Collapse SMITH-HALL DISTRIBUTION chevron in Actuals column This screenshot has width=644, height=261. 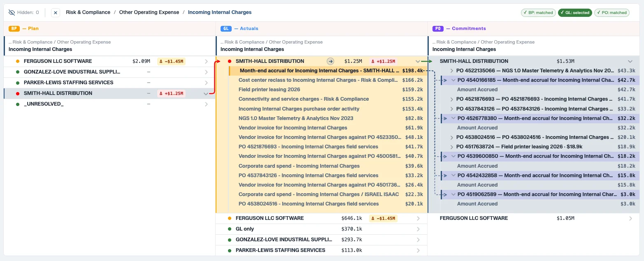(418, 61)
